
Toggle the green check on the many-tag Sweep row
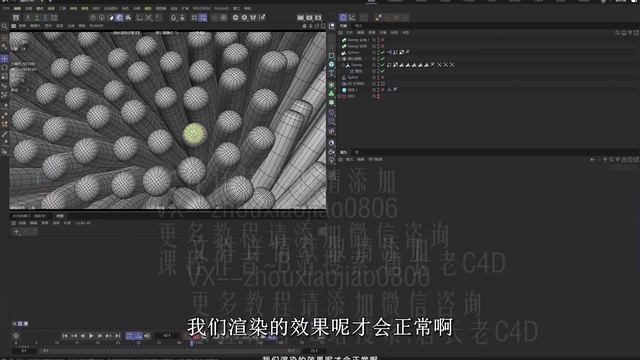click(x=382, y=65)
